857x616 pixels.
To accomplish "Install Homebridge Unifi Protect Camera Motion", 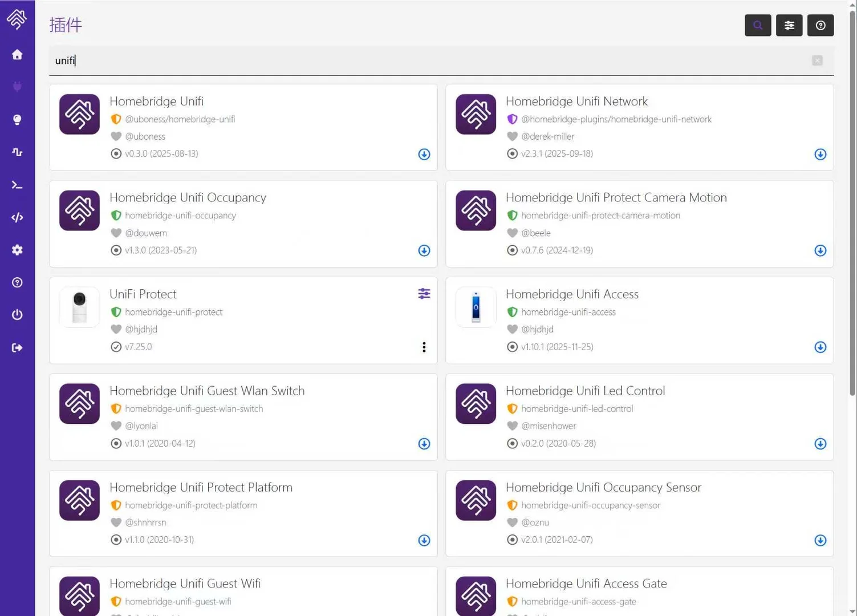I will click(x=821, y=250).
